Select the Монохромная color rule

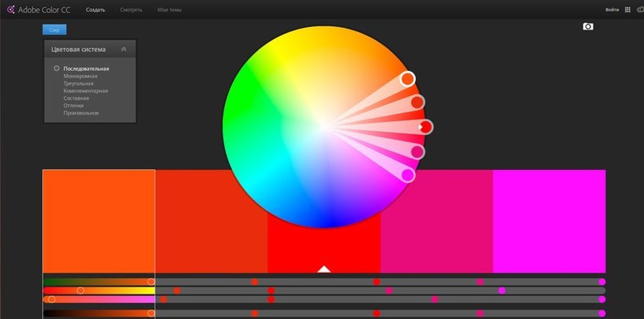80,76
